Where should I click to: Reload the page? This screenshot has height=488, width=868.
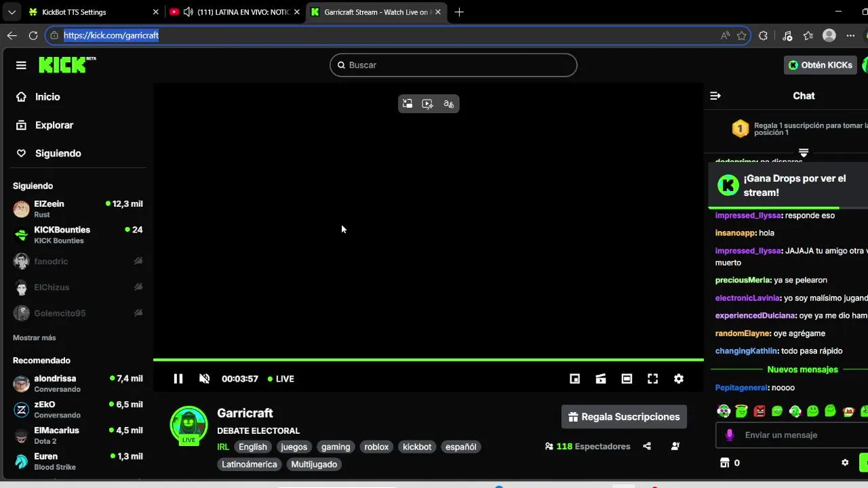[33, 35]
